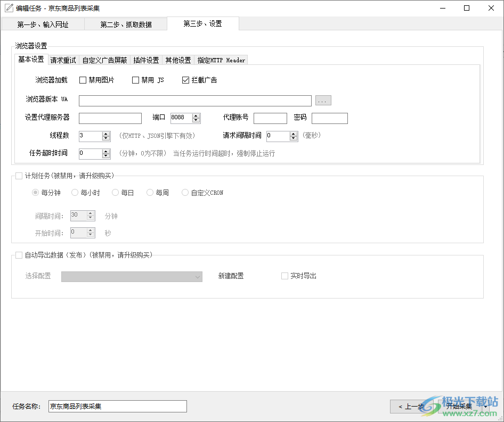Click the 新建配置 link

coord(231,276)
